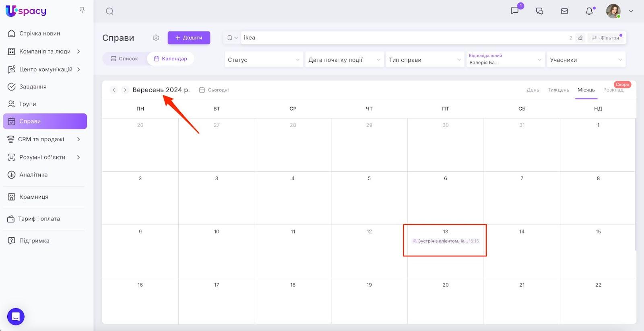
Task: Click the Додати button
Action: (x=189, y=38)
